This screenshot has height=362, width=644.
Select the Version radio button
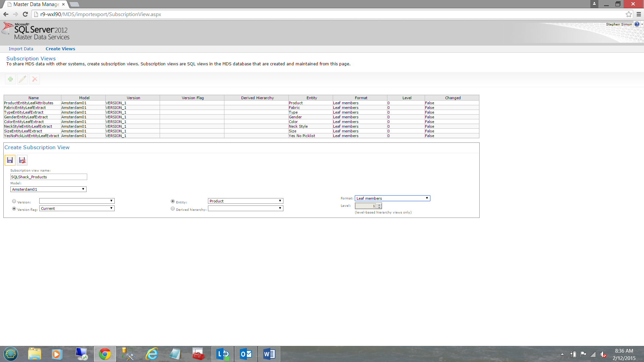click(14, 201)
